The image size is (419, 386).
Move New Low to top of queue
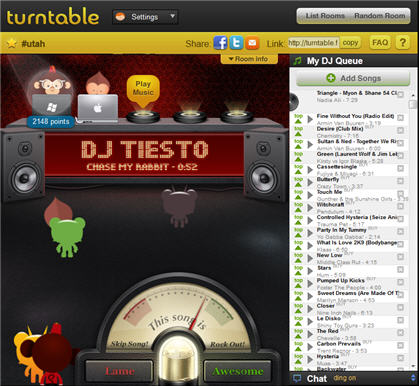[x=298, y=258]
